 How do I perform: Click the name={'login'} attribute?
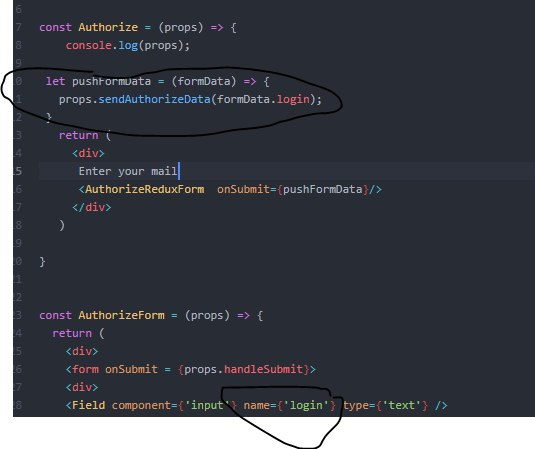coord(290,405)
